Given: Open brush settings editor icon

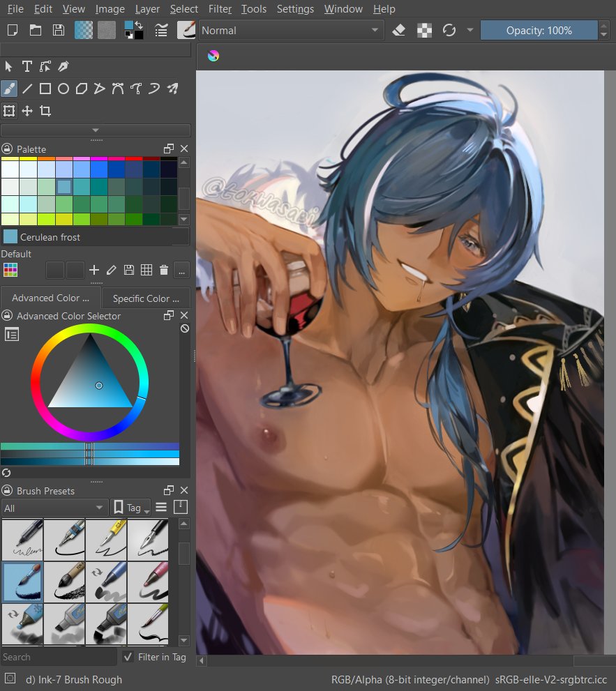Looking at the screenshot, I should (x=161, y=31).
